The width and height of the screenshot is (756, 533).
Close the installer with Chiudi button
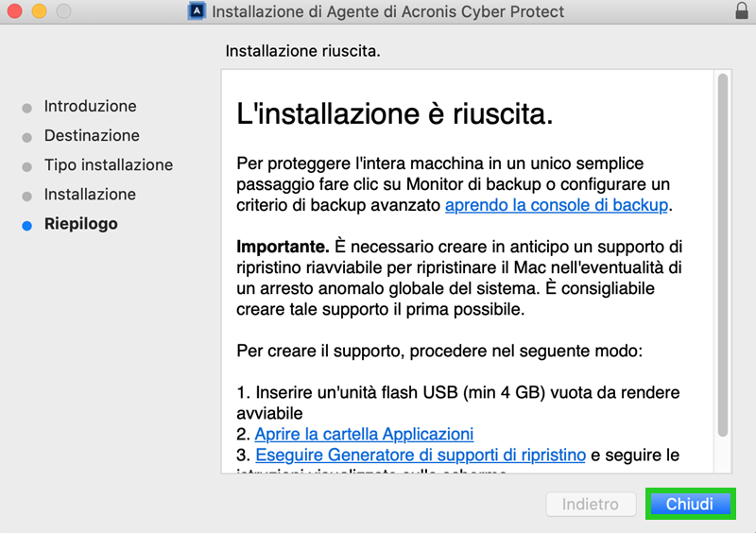[690, 504]
